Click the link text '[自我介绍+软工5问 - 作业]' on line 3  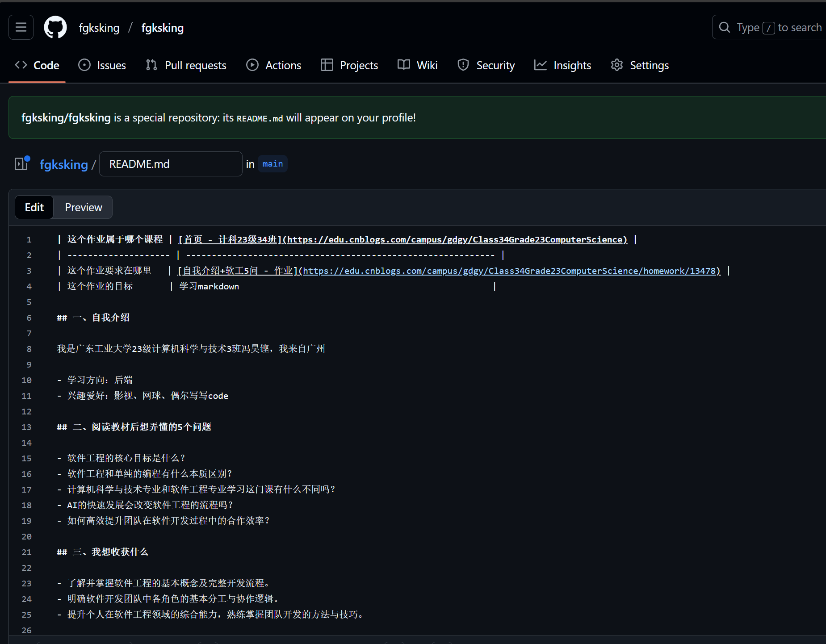coord(238,271)
